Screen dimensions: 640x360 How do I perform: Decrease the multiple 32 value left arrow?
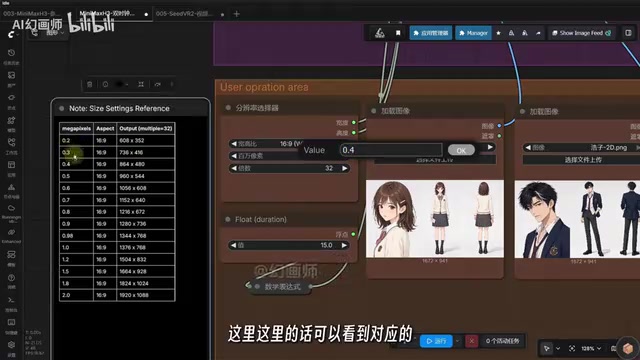point(234,168)
